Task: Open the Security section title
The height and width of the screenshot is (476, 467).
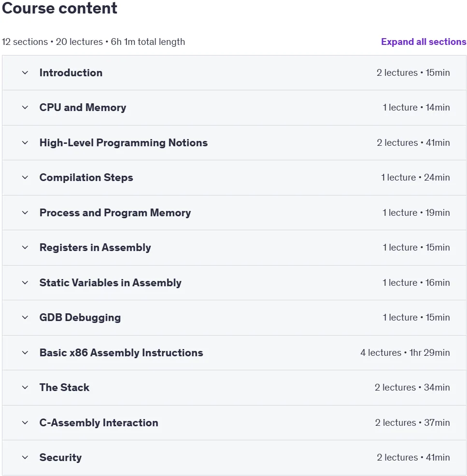Action: (x=60, y=458)
